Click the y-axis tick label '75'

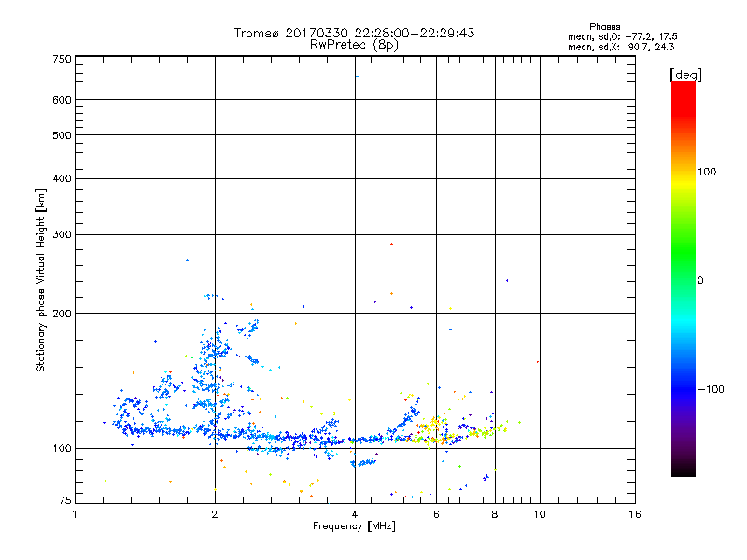coord(65,500)
